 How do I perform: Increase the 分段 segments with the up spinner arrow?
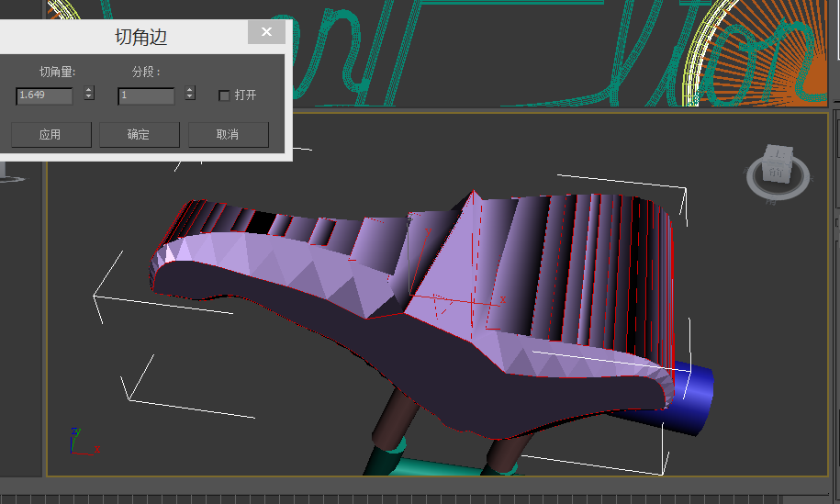click(190, 89)
